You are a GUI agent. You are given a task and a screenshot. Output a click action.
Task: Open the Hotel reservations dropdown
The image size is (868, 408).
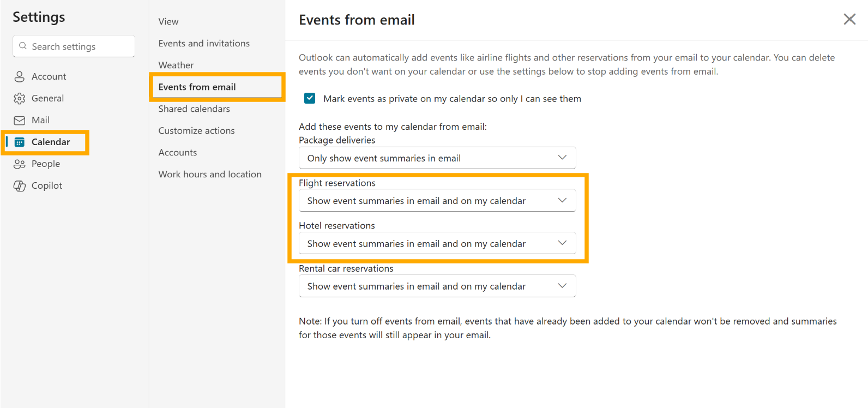coord(437,244)
